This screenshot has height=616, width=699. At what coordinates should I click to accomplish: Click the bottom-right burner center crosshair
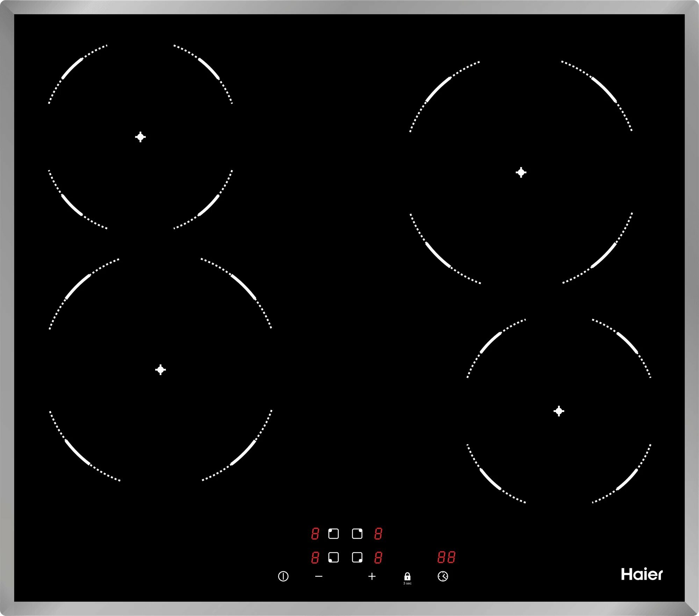[x=559, y=411]
